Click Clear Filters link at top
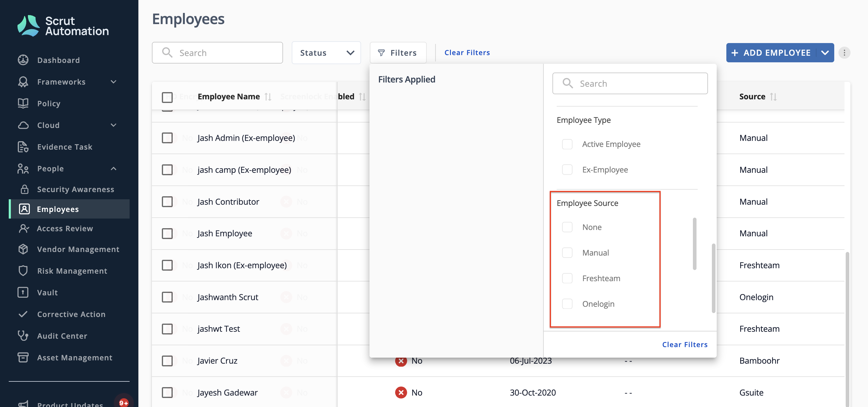Viewport: 868px width, 407px height. 467,52
